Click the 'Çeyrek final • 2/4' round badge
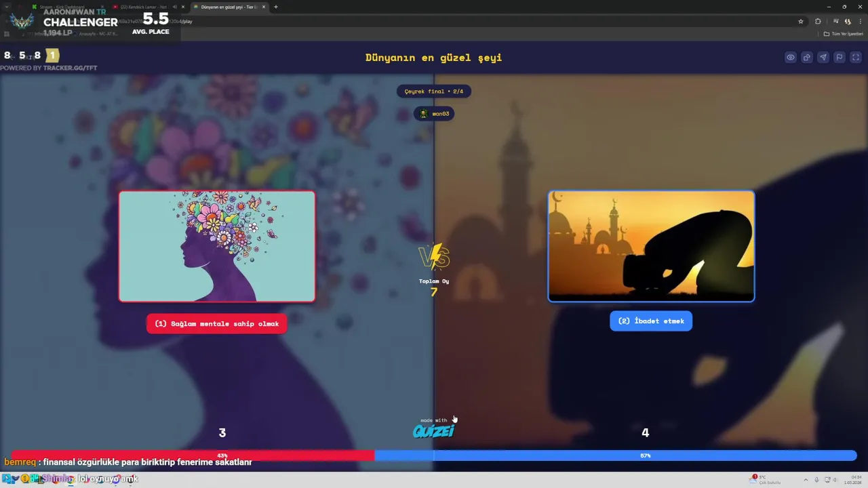868x488 pixels. point(434,91)
